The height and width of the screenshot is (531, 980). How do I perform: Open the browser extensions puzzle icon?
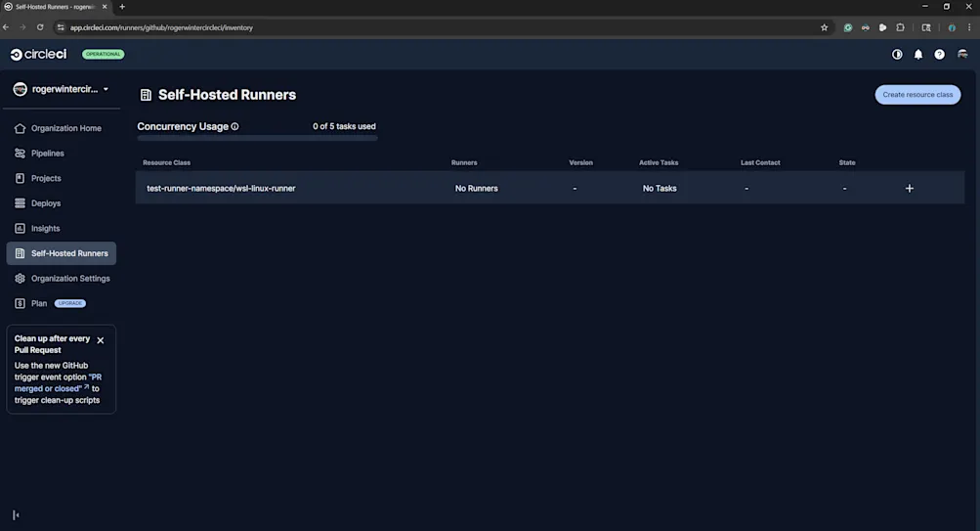(900, 27)
